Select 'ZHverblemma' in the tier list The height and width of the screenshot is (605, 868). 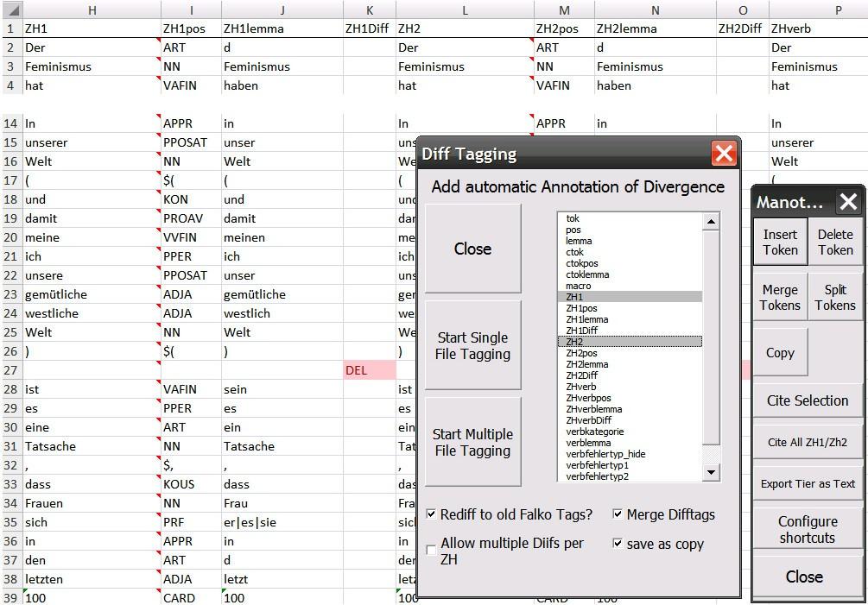[630, 409]
